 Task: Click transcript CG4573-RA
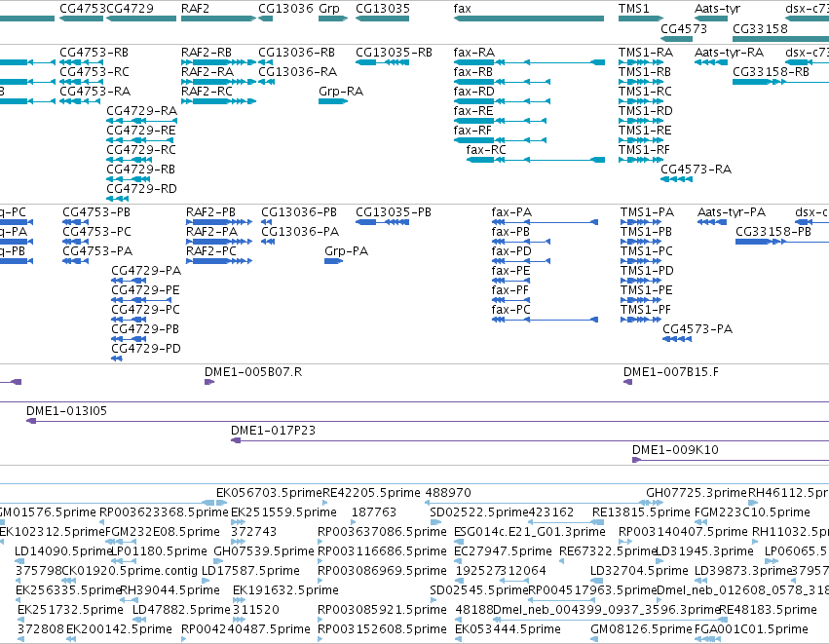point(696,170)
